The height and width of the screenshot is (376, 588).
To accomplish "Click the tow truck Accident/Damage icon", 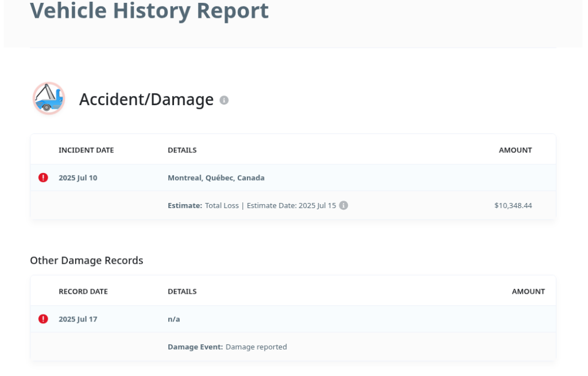I will click(48, 98).
